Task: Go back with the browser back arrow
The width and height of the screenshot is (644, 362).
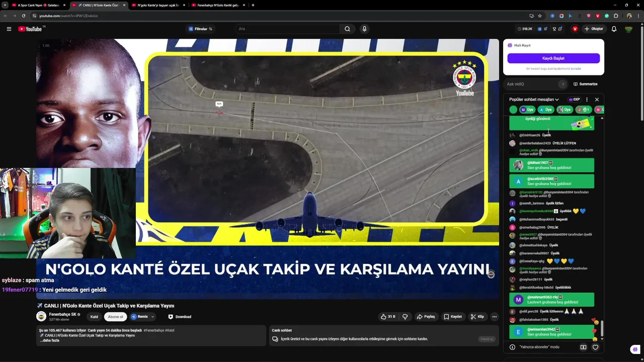Action: (x=6, y=16)
